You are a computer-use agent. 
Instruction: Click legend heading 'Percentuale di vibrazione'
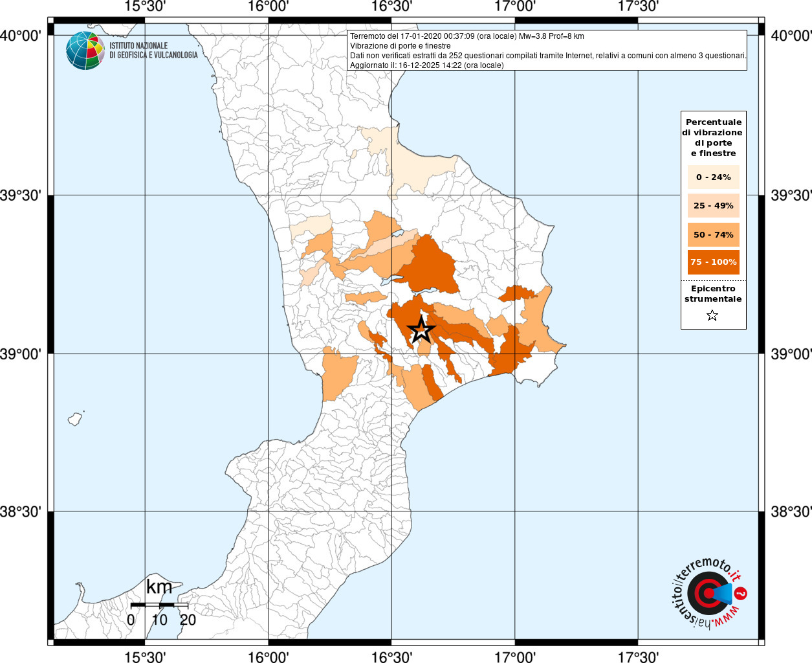[x=714, y=137]
